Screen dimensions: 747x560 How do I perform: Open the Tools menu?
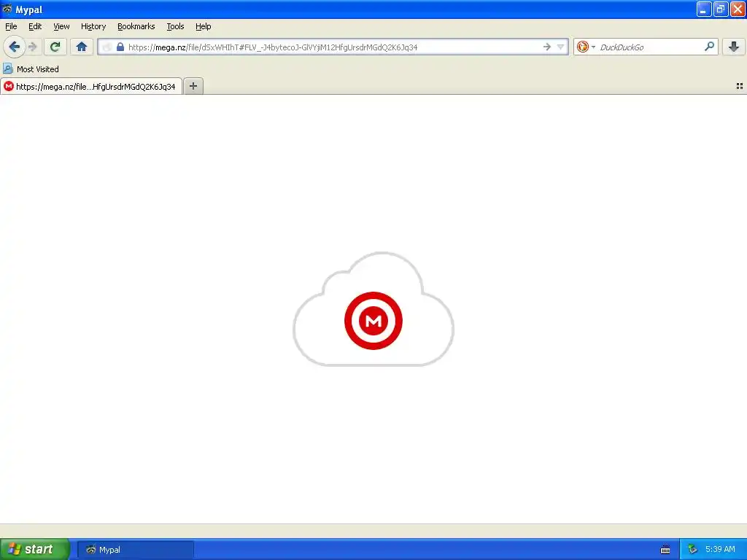click(x=175, y=26)
